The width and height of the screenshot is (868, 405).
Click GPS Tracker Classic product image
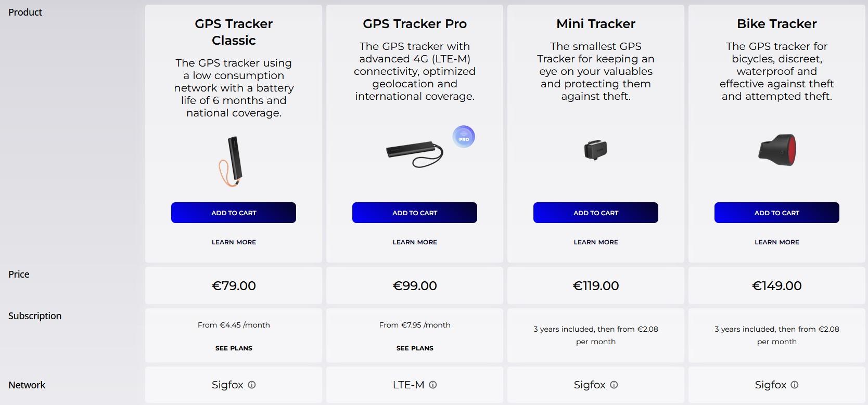click(232, 161)
